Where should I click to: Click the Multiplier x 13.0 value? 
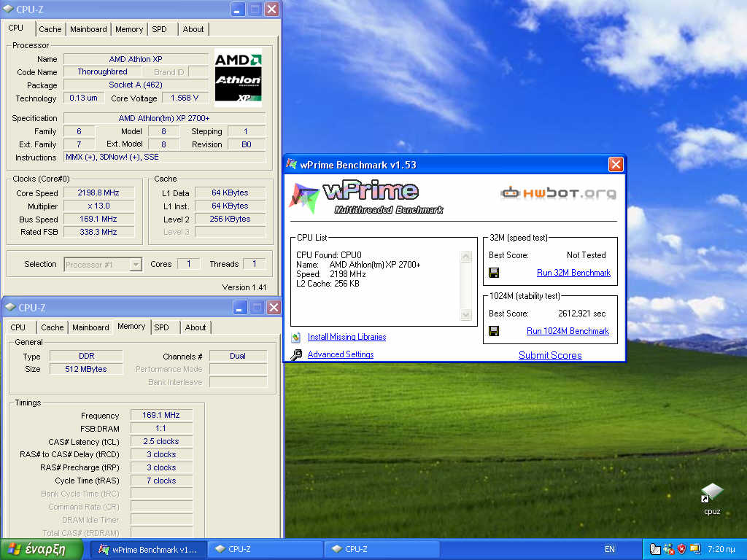(98, 206)
